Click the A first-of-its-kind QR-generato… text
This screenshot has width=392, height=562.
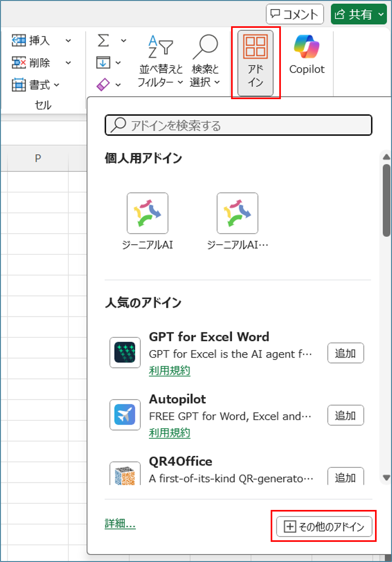click(x=231, y=478)
